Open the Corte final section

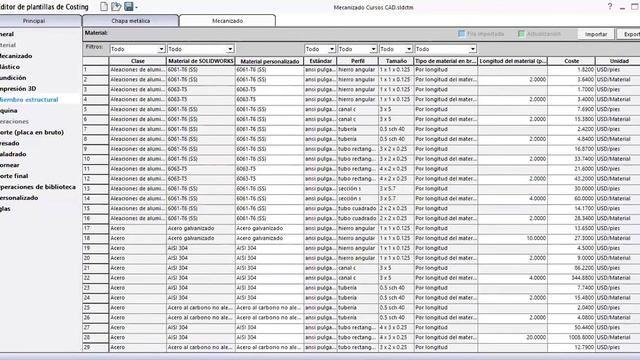[14, 176]
